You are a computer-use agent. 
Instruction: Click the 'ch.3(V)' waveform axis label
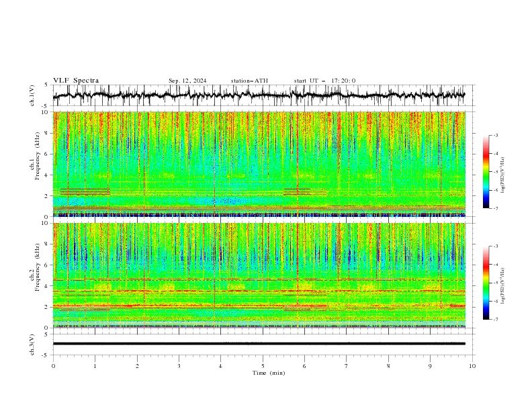coord(32,345)
